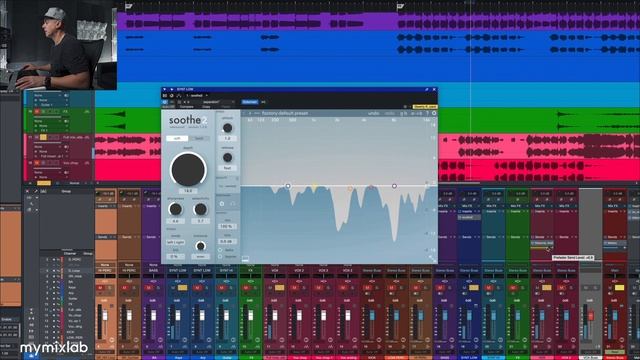Click redo in the soothe2 header
Screen dimensions: 640x360
(x=390, y=113)
